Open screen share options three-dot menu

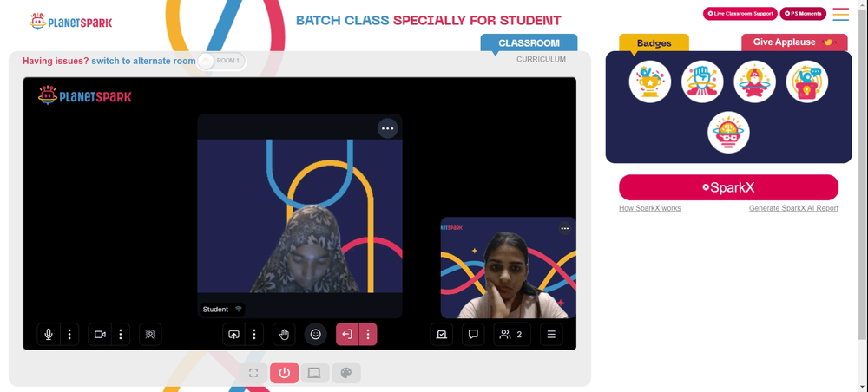[254, 335]
